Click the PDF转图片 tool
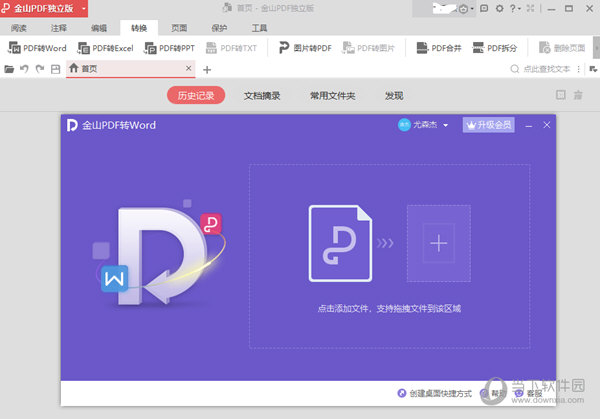The height and width of the screenshot is (419, 600). coord(368,48)
